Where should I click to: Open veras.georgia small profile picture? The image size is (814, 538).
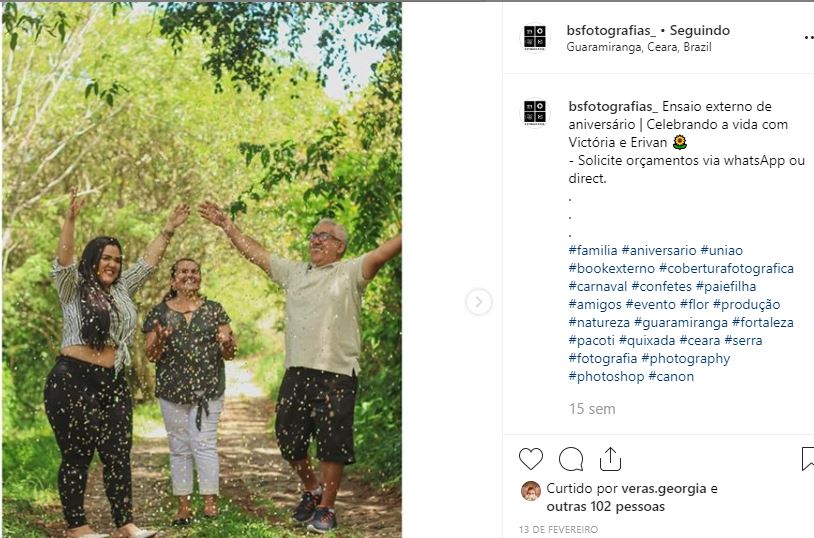[531, 491]
